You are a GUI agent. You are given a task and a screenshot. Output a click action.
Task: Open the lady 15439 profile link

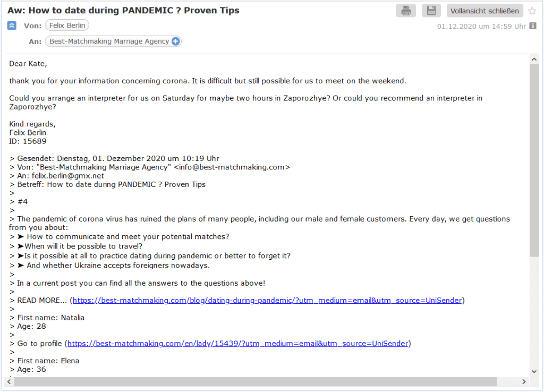pos(237,344)
